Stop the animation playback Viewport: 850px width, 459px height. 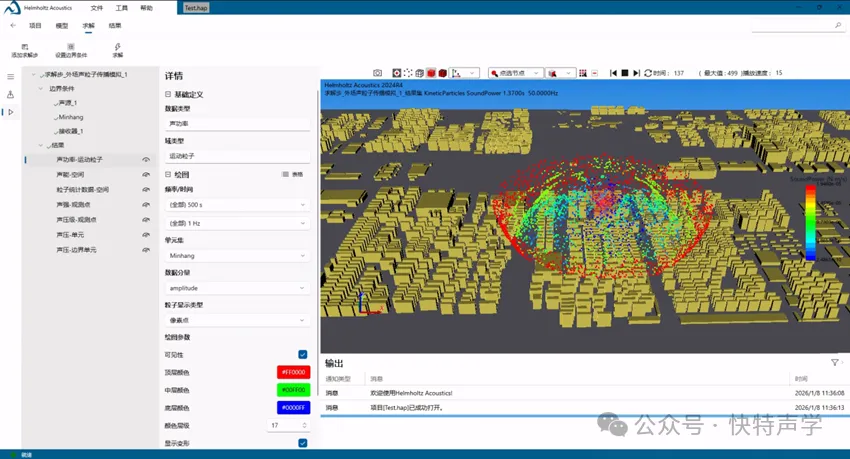click(624, 73)
